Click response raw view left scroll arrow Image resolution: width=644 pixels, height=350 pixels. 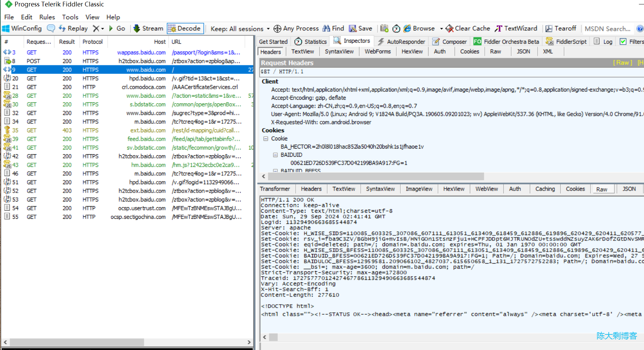(265, 337)
